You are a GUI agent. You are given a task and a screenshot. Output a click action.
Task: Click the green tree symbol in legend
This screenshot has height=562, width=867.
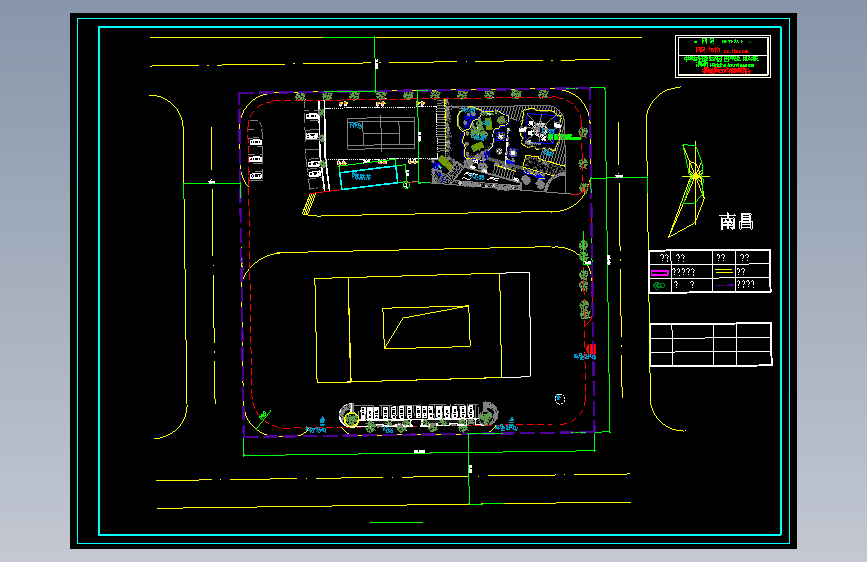tap(659, 285)
